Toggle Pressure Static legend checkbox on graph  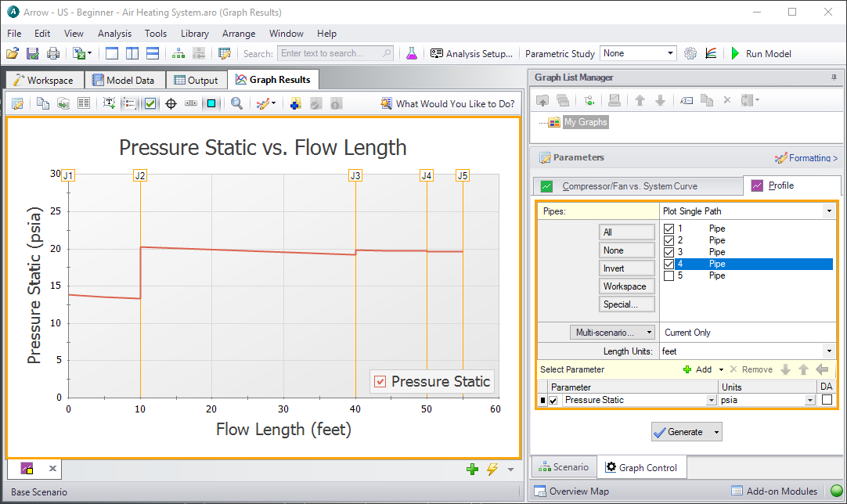click(x=380, y=381)
